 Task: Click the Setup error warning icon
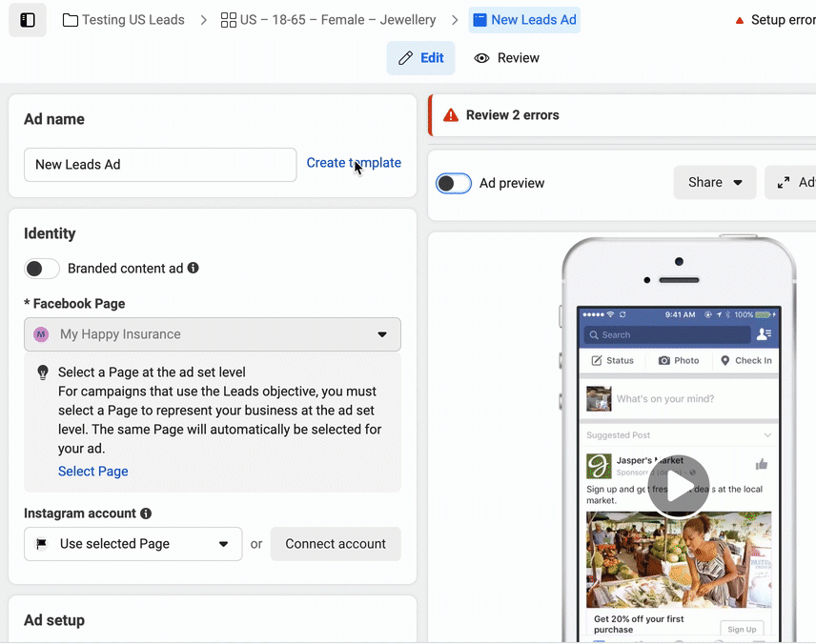(740, 20)
